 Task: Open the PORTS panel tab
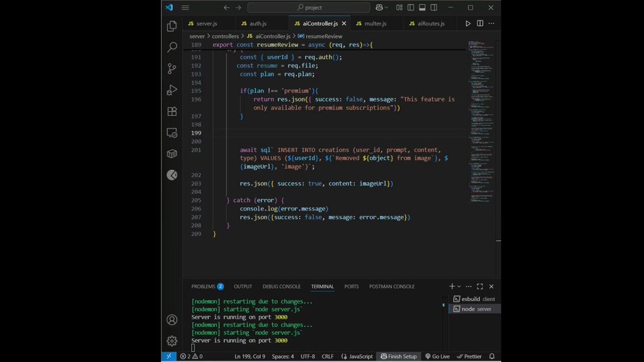pos(352,286)
